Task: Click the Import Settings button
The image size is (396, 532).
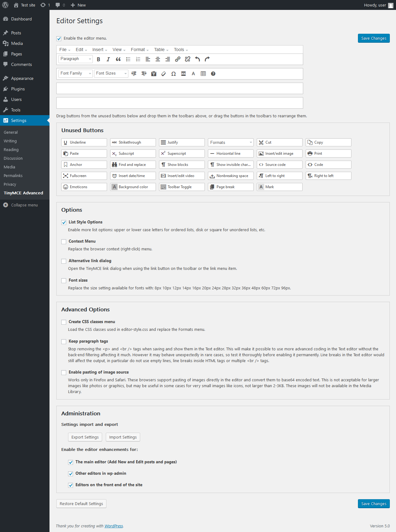Action: 123,437
